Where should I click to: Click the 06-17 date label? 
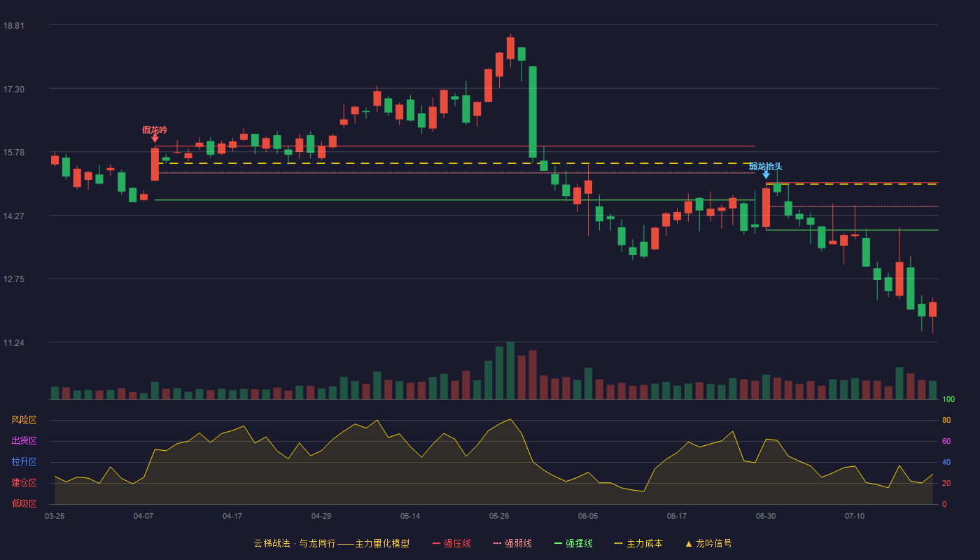[x=677, y=516]
